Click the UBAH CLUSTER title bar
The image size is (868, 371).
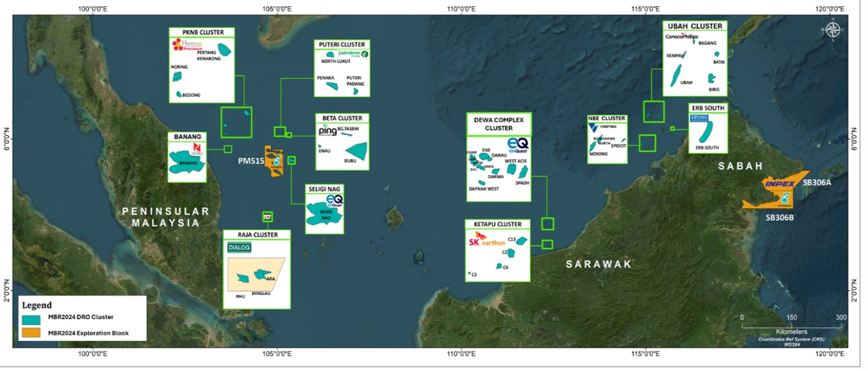[x=695, y=26]
